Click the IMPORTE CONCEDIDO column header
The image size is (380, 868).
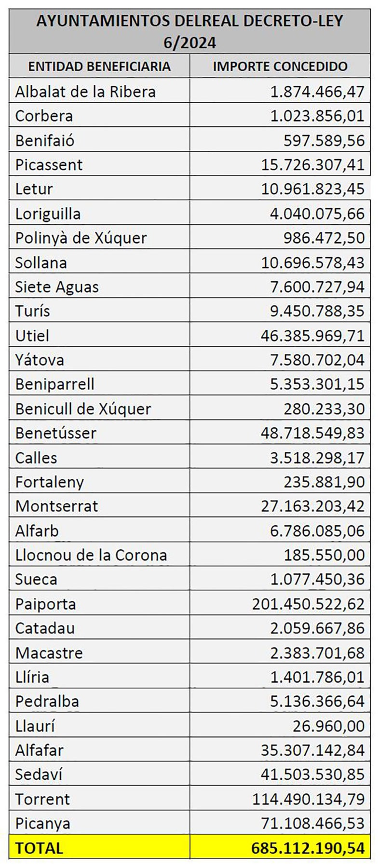coord(280,66)
